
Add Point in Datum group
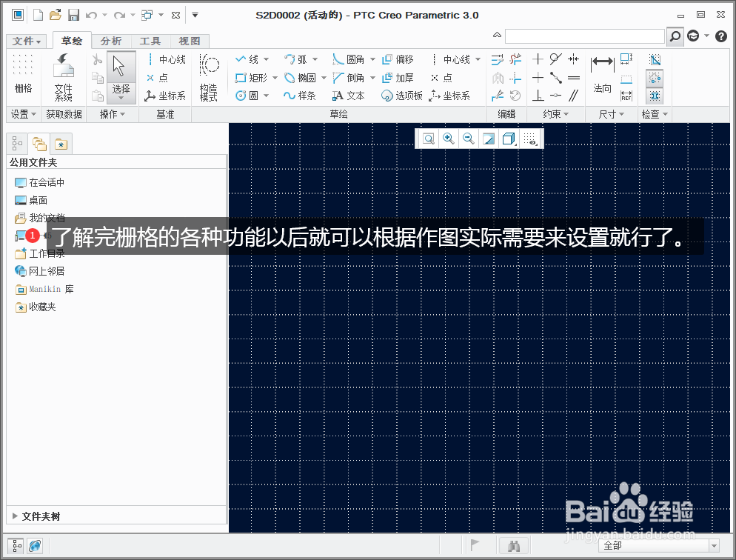coord(157,78)
